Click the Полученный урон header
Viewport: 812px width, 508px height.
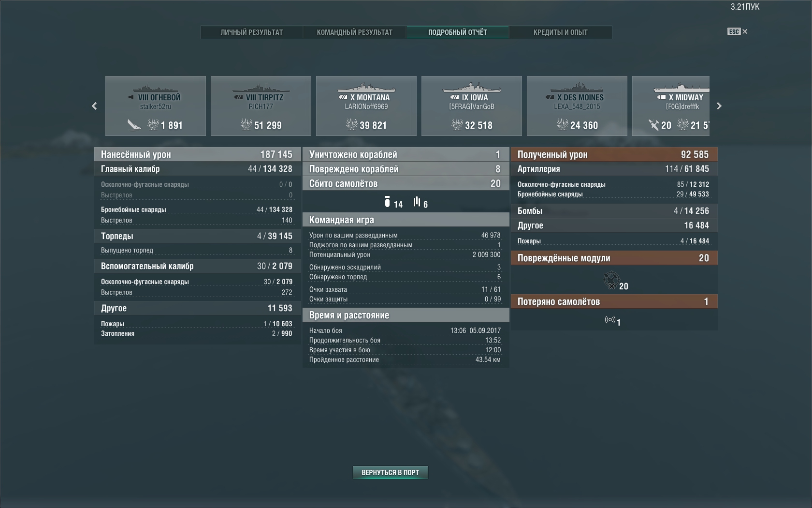click(614, 154)
